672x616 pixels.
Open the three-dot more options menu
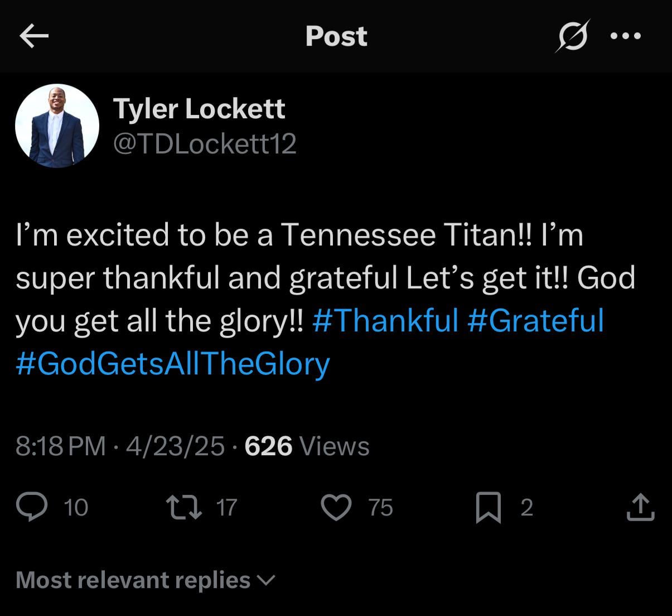[626, 37]
